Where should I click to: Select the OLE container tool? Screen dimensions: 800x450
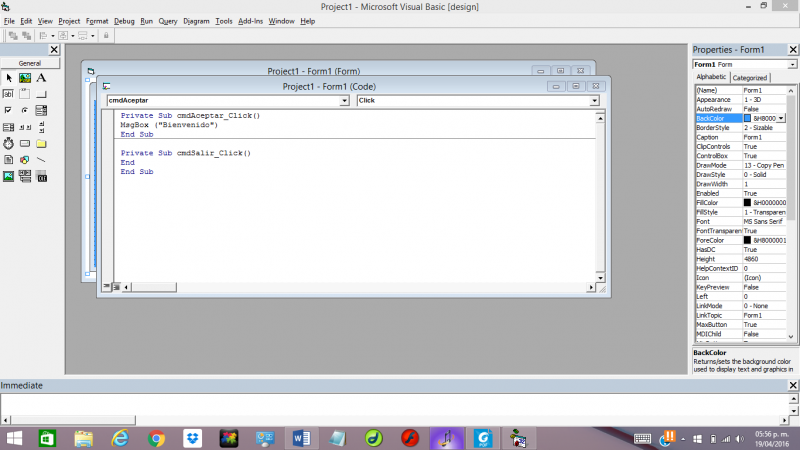(x=41, y=177)
